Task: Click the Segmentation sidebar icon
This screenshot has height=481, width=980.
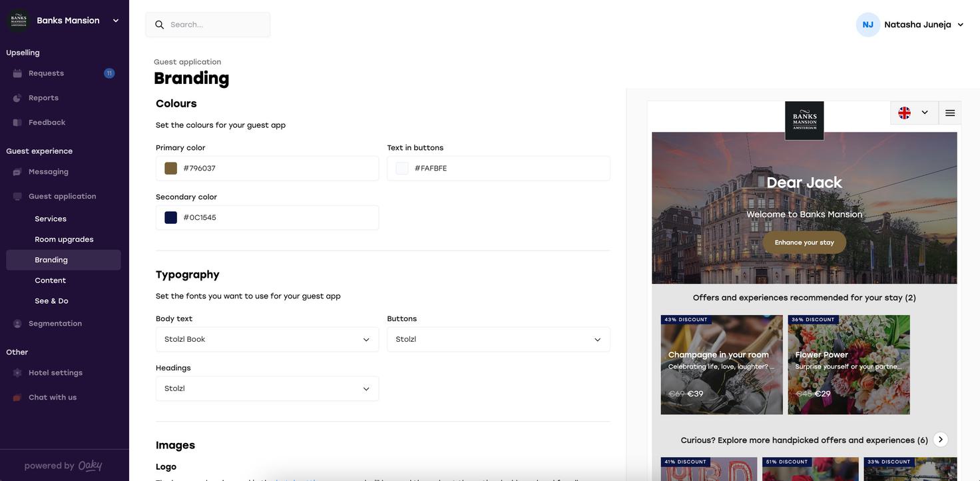Action: pos(17,324)
